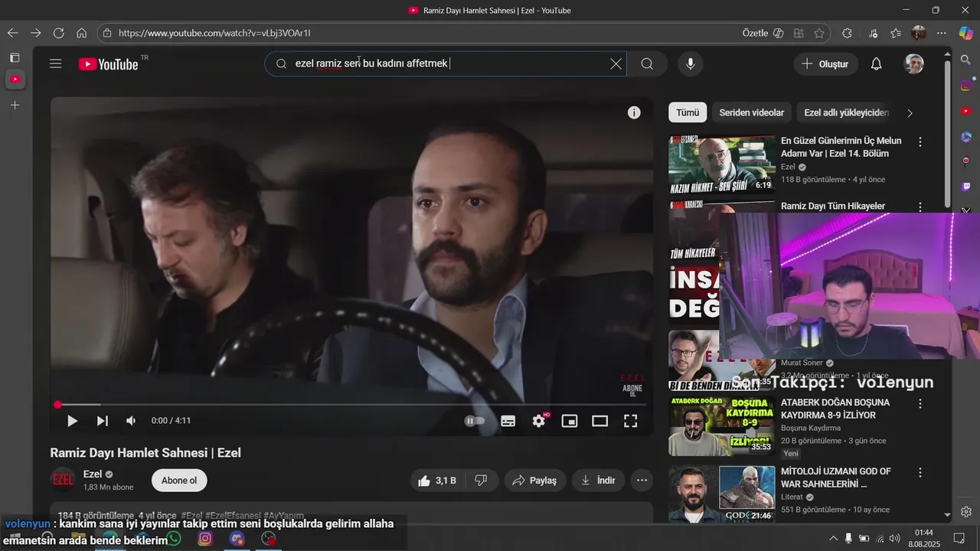Click the Abone ol subscribe button
Image resolution: width=980 pixels, height=551 pixels.
click(179, 481)
